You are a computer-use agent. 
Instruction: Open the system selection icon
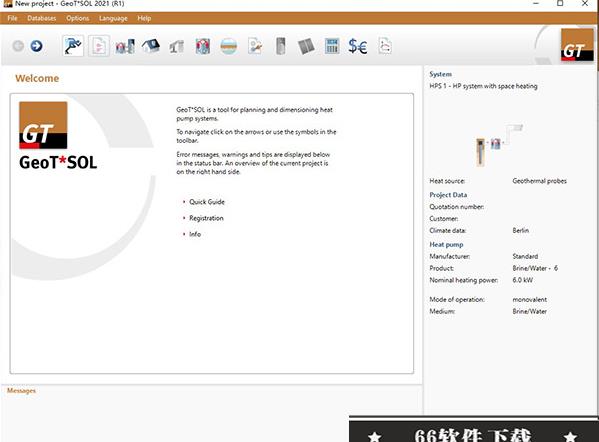pos(125,47)
